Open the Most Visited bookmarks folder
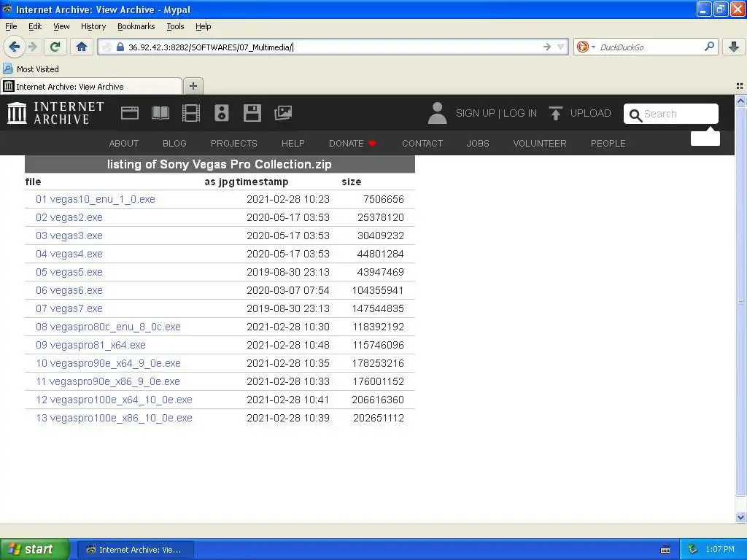747x560 pixels. click(31, 69)
